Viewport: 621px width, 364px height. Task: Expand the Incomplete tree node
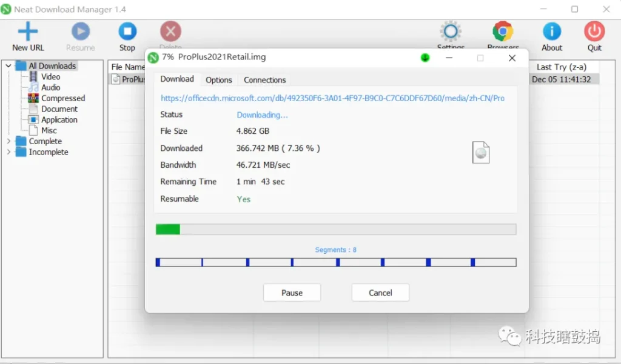pyautogui.click(x=8, y=151)
